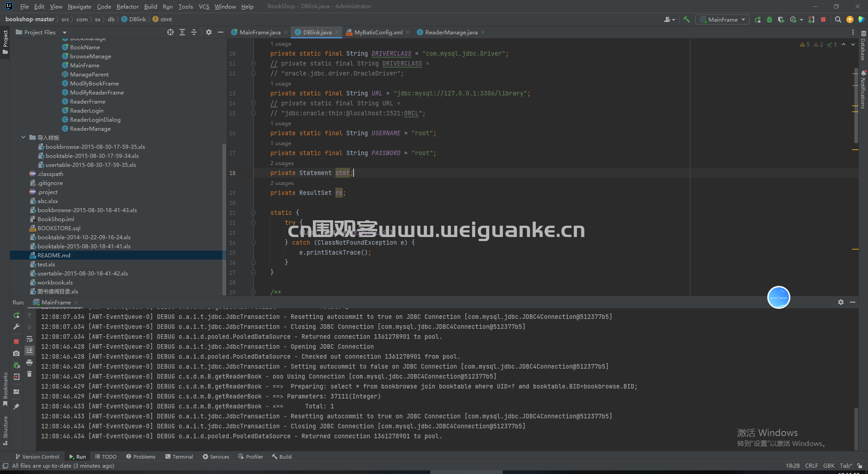Toggle the Bookmarks tool window
The image size is (868, 474).
[x=5, y=389]
